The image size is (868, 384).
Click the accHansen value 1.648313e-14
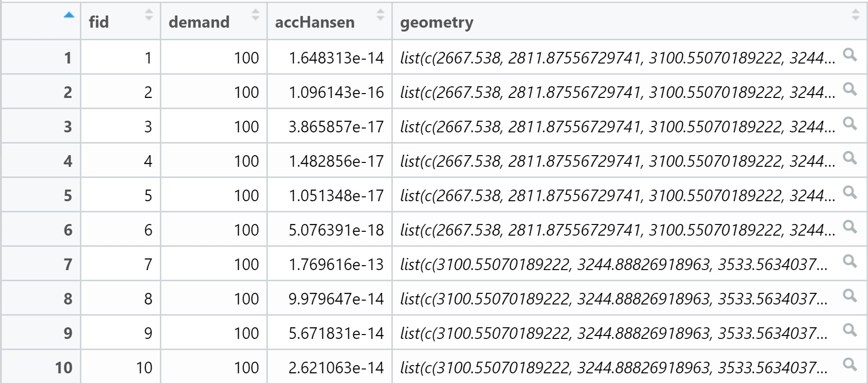(x=336, y=58)
